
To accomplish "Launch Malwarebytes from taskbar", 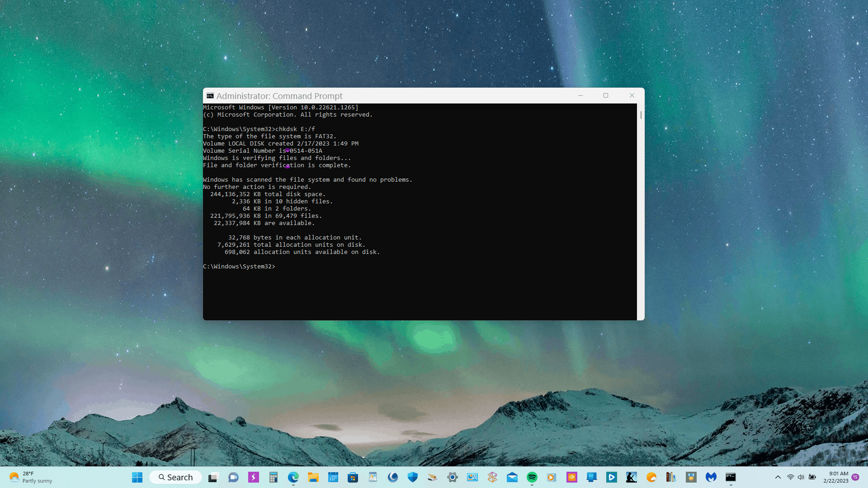I will coord(711,477).
